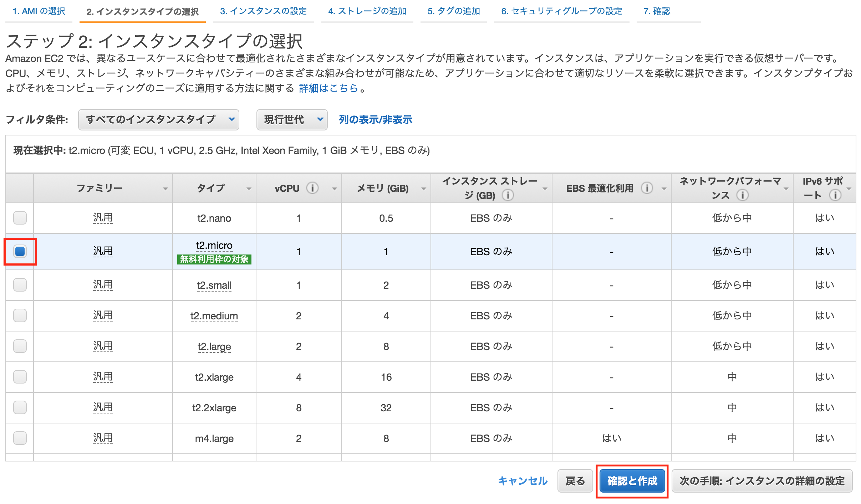Click 列の表示/非表示 link

[376, 119]
